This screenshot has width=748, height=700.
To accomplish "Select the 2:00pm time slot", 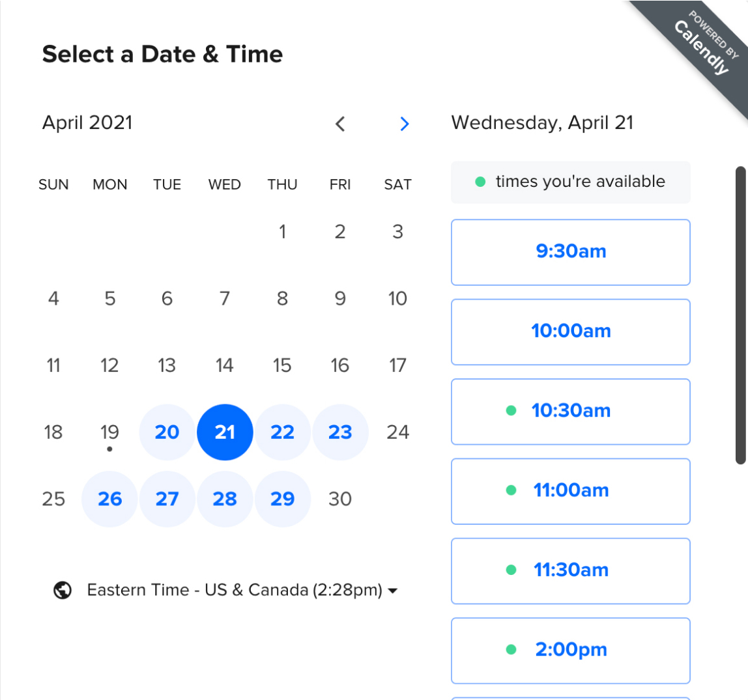I will click(571, 650).
